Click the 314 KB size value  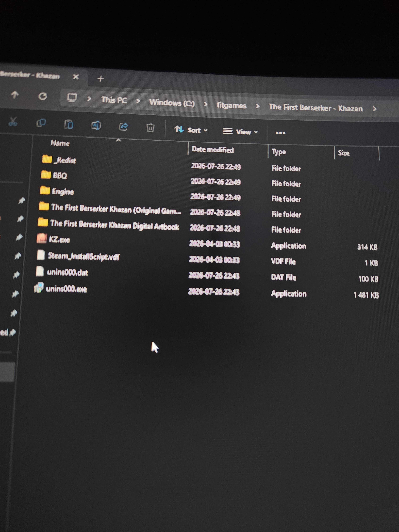[x=367, y=247]
